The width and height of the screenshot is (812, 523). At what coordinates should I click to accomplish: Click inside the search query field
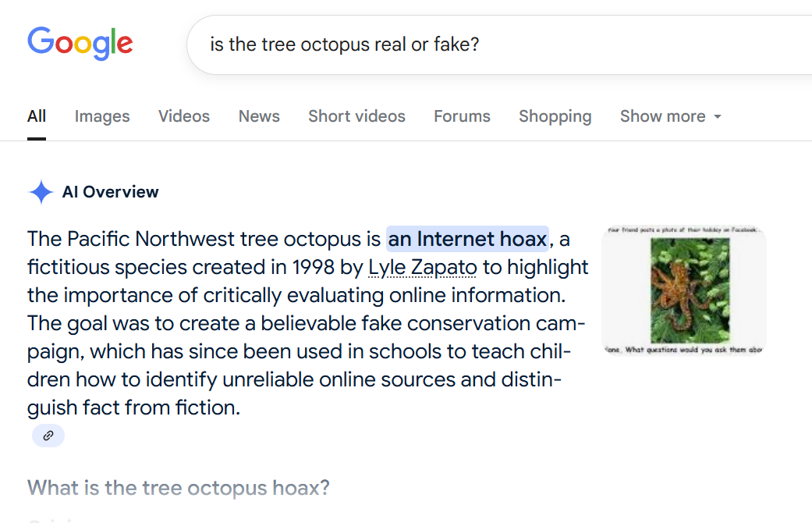coord(345,44)
